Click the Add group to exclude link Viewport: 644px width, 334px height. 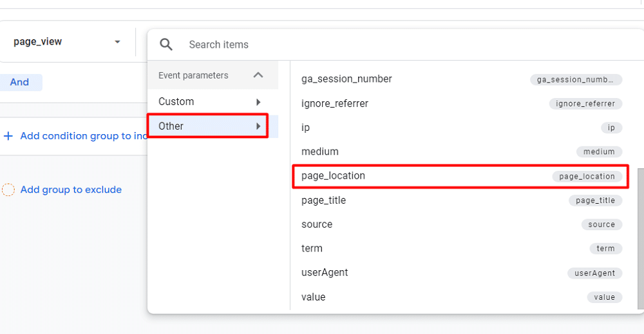tap(71, 190)
